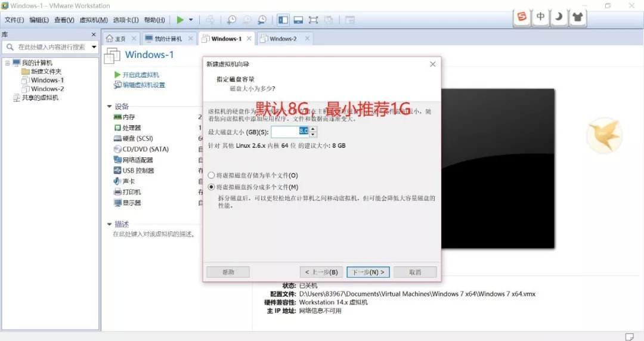Collapse the 描述 section

tap(109, 224)
